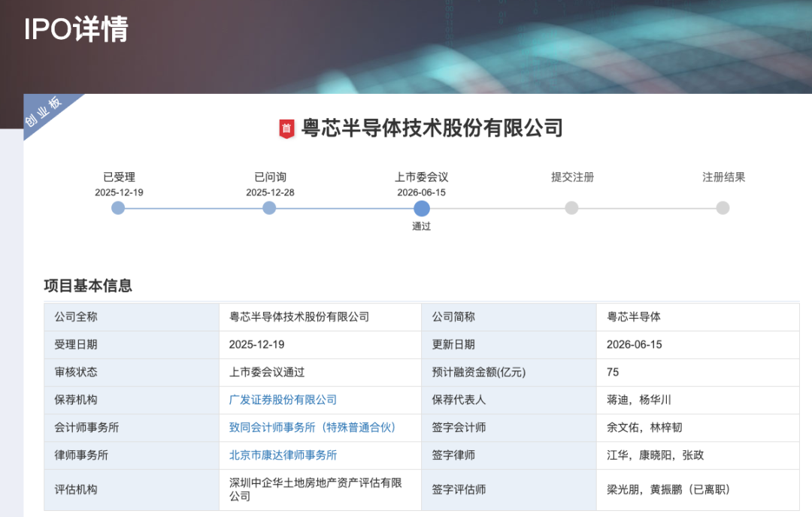Viewport: 812px width, 517px height.
Task: Click the 通过 status under timeline
Action: (x=422, y=226)
